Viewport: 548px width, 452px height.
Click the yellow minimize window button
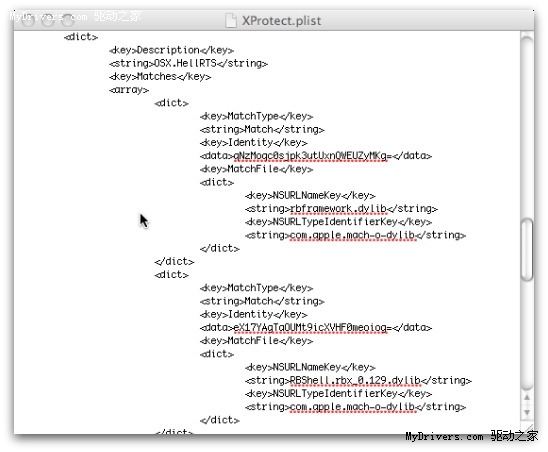[48, 21]
